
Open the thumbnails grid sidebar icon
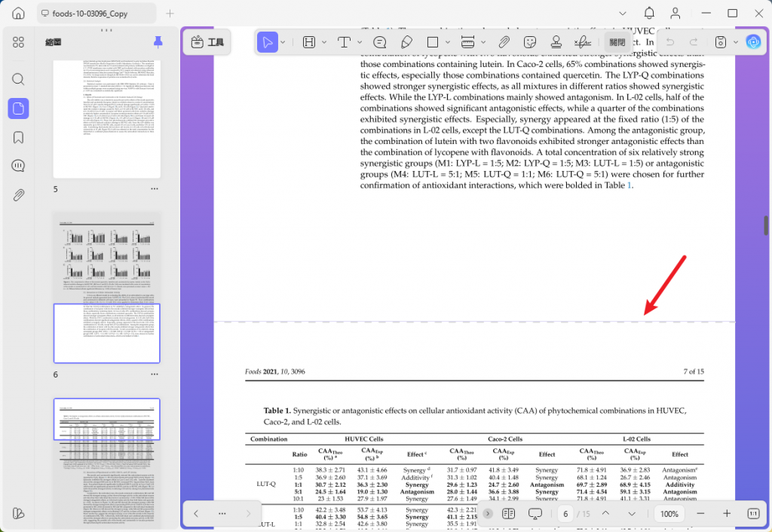[x=18, y=42]
